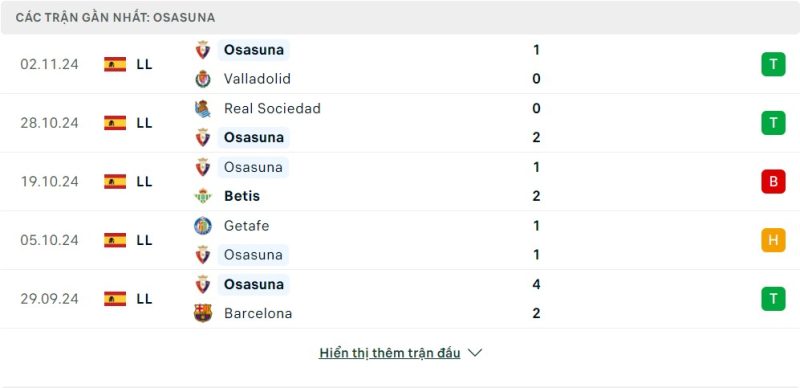Select the Barcelona team name
800x388 pixels.
pos(258,313)
